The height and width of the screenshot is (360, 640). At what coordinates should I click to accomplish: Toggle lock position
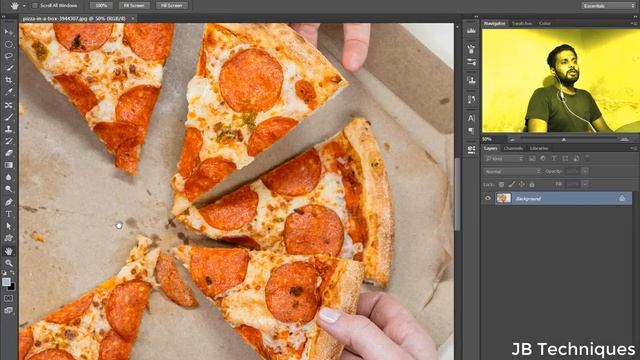[x=522, y=184]
